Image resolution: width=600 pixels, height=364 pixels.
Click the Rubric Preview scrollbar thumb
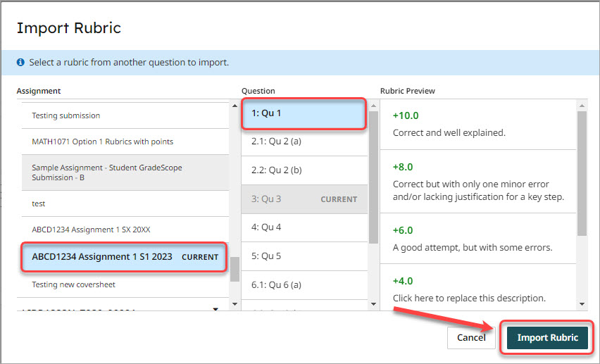(582, 172)
